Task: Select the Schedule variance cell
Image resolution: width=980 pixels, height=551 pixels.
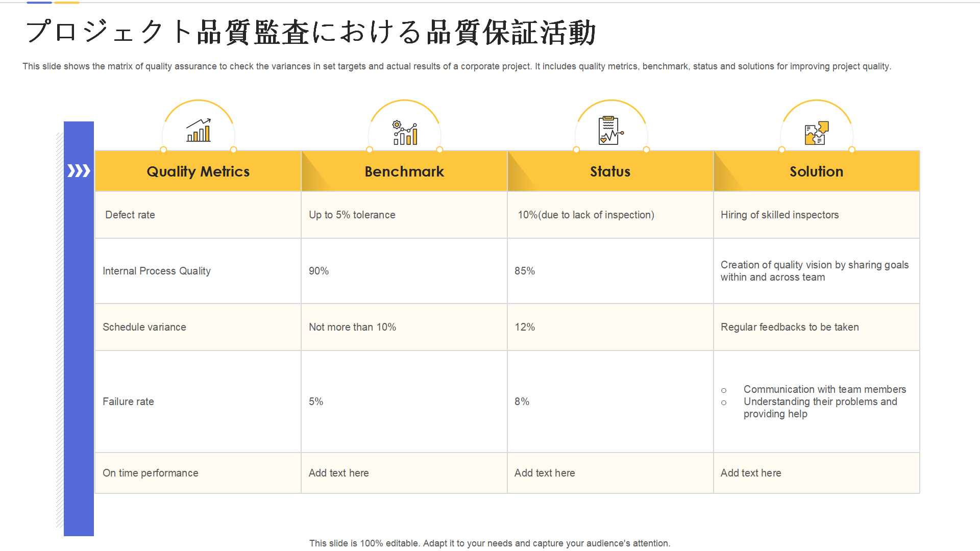Action: tap(198, 327)
